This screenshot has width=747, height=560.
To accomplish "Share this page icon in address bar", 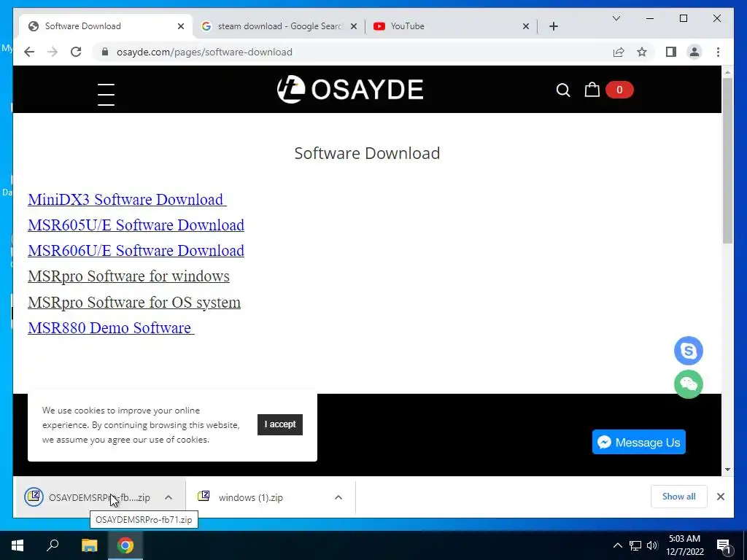I will pyautogui.click(x=619, y=52).
